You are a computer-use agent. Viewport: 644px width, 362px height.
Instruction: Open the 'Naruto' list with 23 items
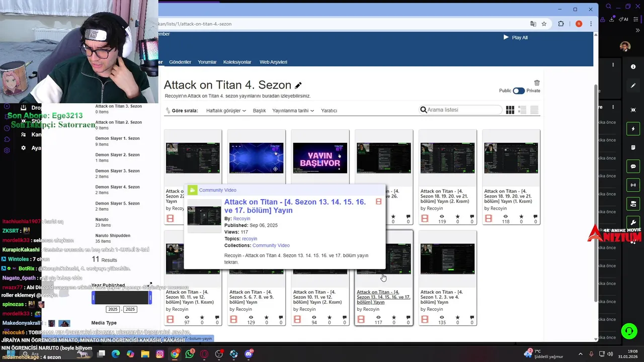(x=102, y=220)
